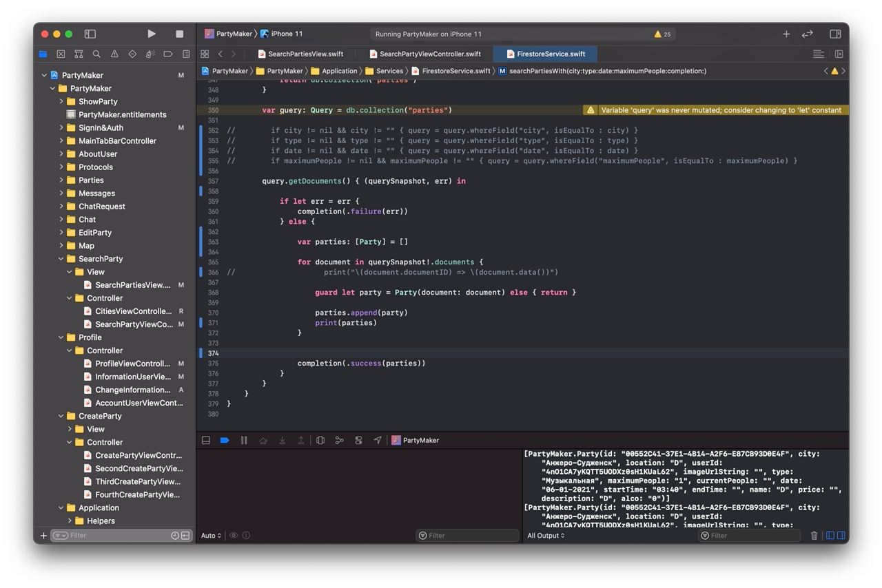
Task: Open the Symbol navigator
Action: click(79, 54)
